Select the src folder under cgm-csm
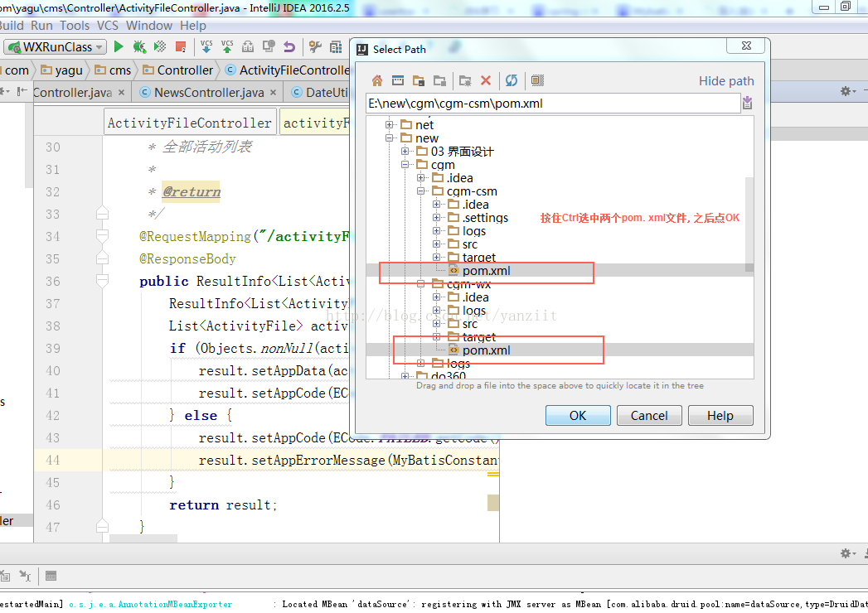 tap(469, 244)
